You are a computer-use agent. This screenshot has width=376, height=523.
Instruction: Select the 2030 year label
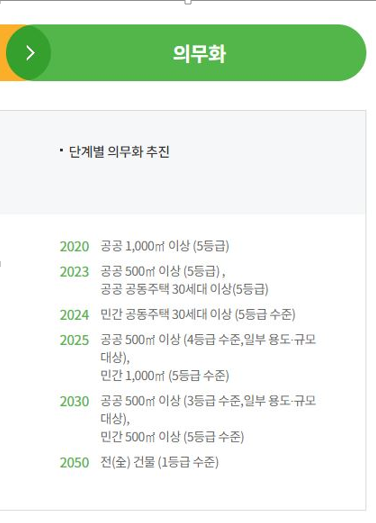tap(74, 401)
